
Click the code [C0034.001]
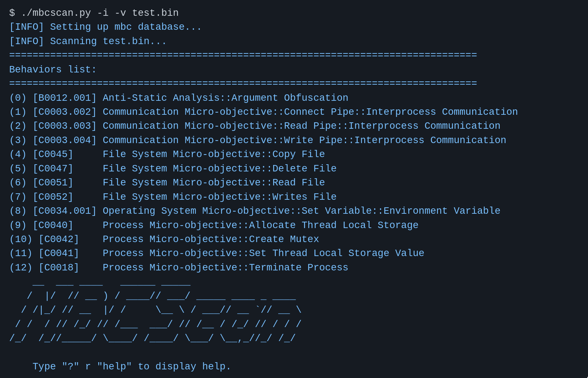click(65, 211)
